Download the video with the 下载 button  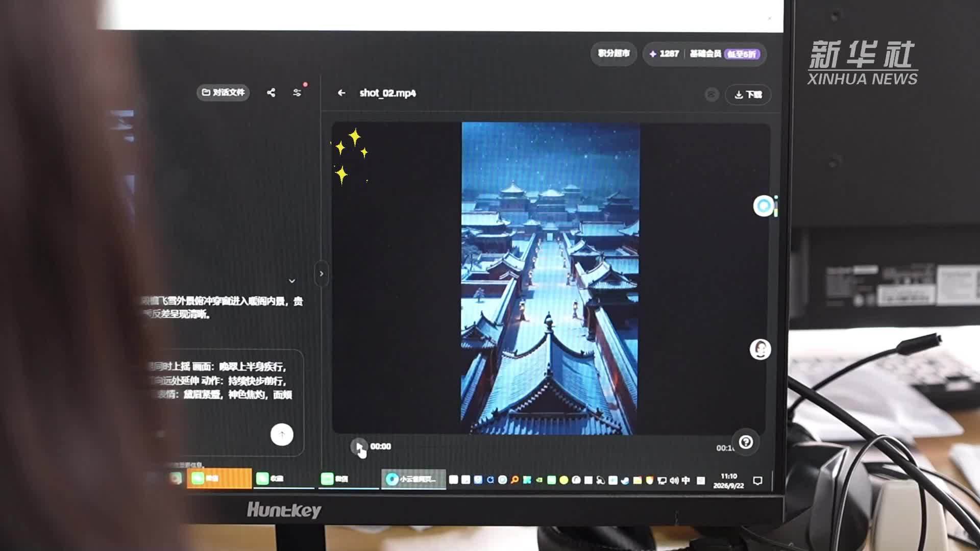click(748, 94)
